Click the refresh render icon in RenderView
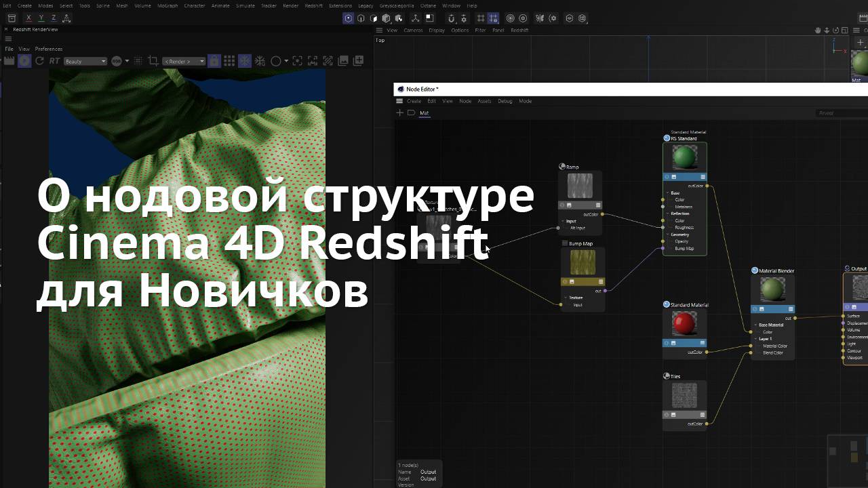 pos(39,61)
